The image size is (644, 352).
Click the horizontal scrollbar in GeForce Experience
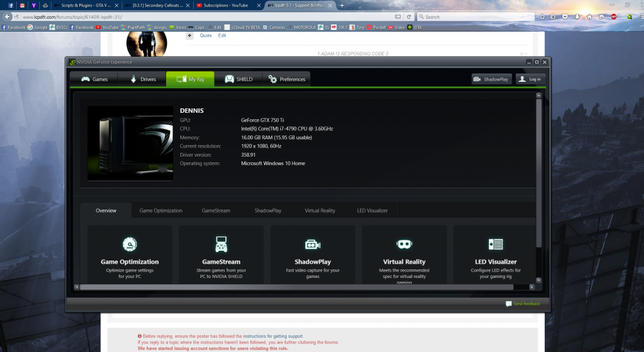(296, 287)
